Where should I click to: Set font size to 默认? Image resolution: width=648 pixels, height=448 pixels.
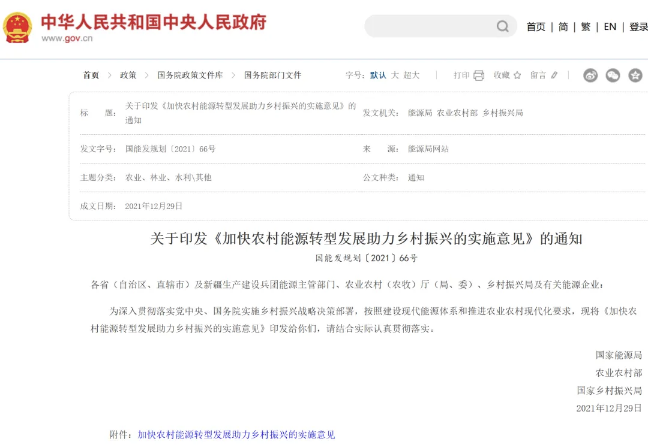(x=378, y=75)
